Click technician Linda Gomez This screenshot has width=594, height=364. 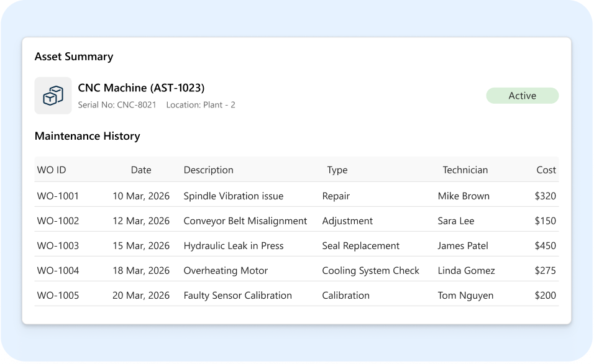pos(466,270)
